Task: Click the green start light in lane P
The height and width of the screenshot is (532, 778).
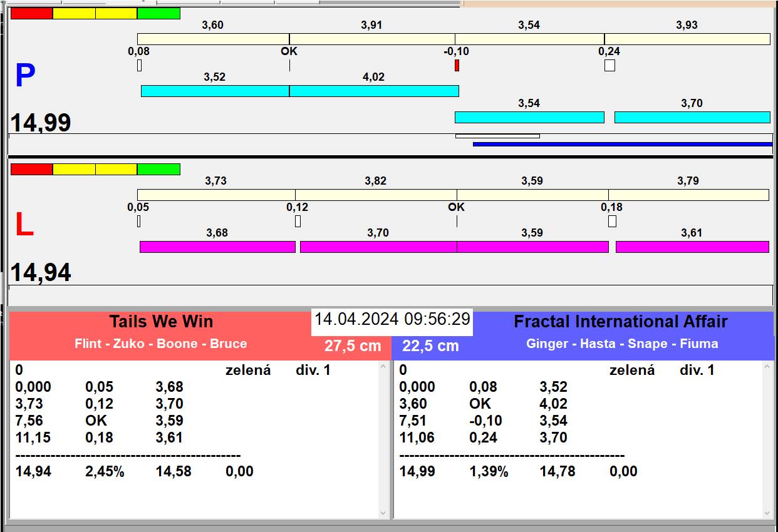Action: click(x=158, y=14)
